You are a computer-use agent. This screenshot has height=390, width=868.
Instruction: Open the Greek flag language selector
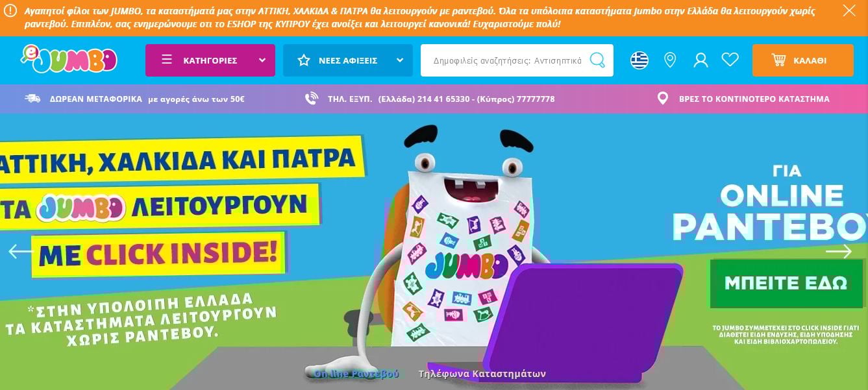coord(639,60)
